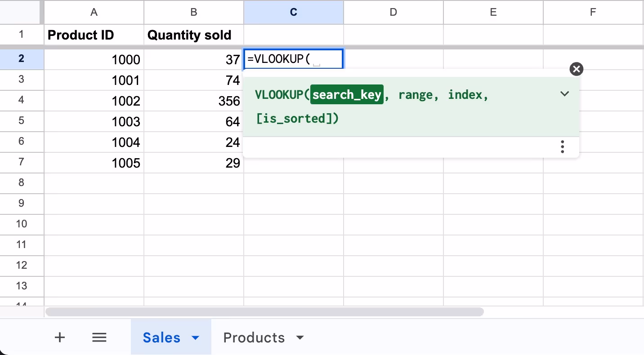Open the Sales tab dropdown arrow

pos(196,338)
